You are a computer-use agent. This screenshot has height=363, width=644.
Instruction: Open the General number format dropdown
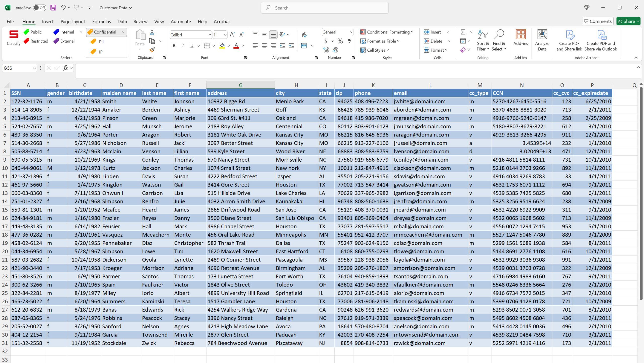point(351,32)
